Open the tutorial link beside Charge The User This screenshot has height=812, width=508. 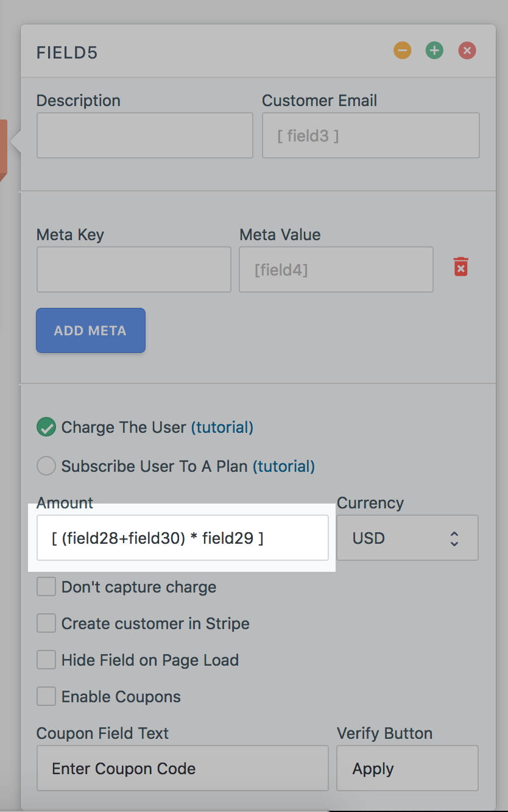(x=222, y=427)
